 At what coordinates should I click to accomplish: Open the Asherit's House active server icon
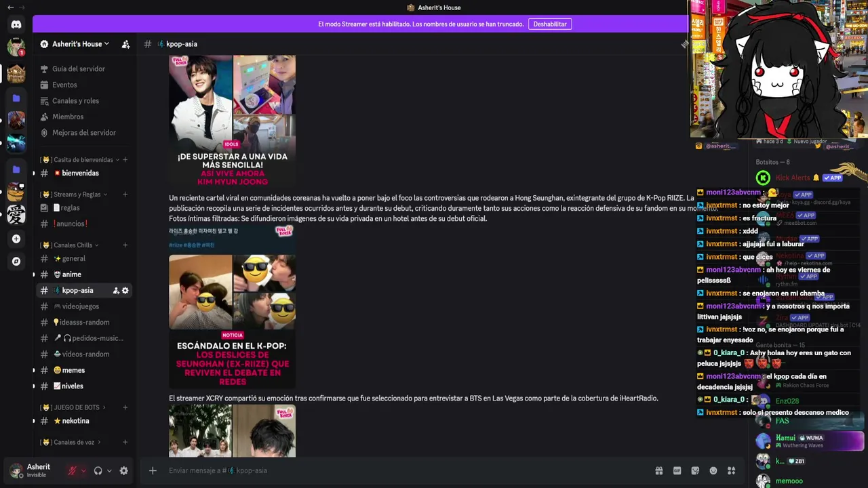(x=16, y=73)
